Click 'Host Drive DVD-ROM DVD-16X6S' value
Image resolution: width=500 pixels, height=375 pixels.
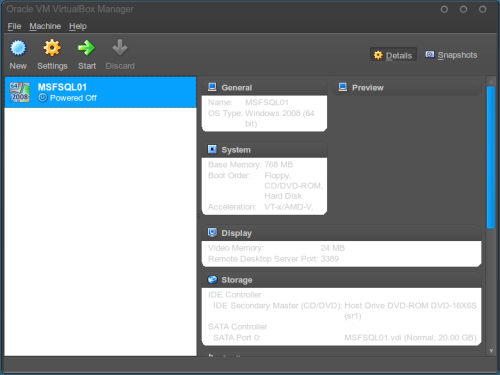coord(410,306)
